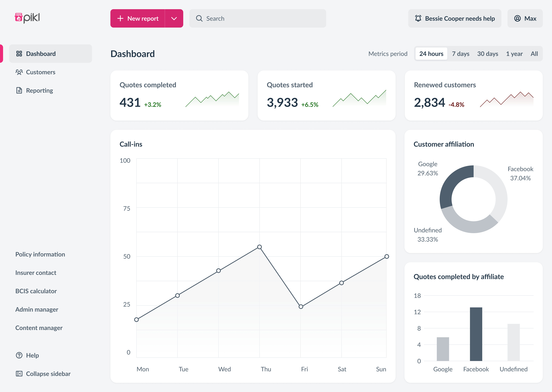Expand the New report dropdown arrow
This screenshot has width=552, height=392.
tap(174, 19)
